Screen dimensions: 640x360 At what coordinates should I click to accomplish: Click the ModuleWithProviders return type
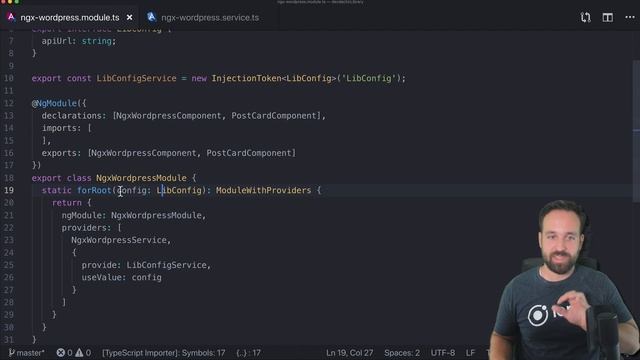(x=263, y=190)
